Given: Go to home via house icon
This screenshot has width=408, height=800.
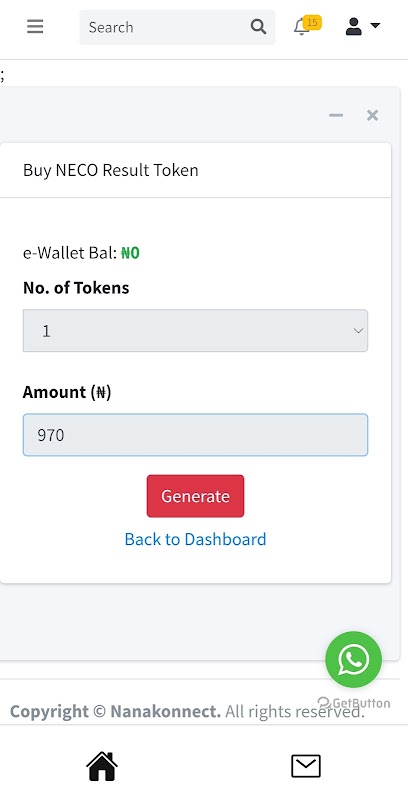Looking at the screenshot, I should [102, 766].
